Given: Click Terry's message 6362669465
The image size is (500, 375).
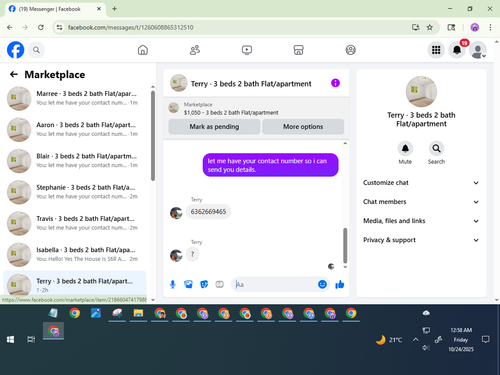Looking at the screenshot, I should (208, 212).
